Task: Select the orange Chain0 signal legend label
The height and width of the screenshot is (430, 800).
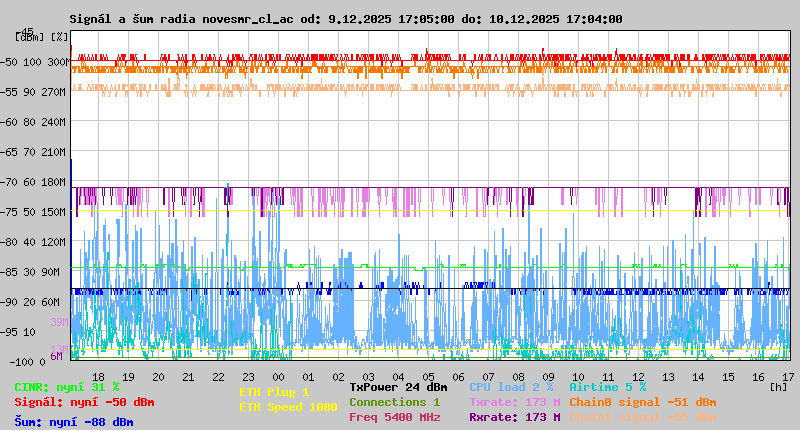Action: coord(642,402)
